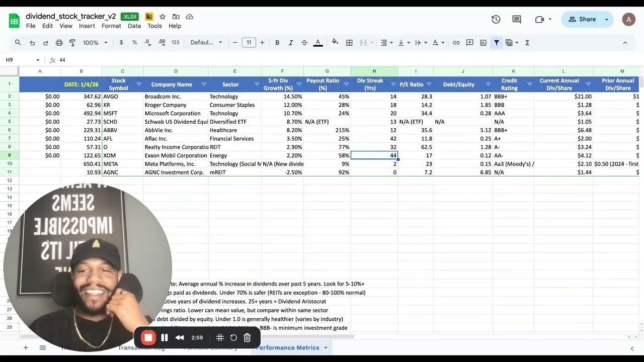Toggle the filter button in toolbar
Image resolution: width=644 pixels, height=362 pixels.
click(497, 43)
